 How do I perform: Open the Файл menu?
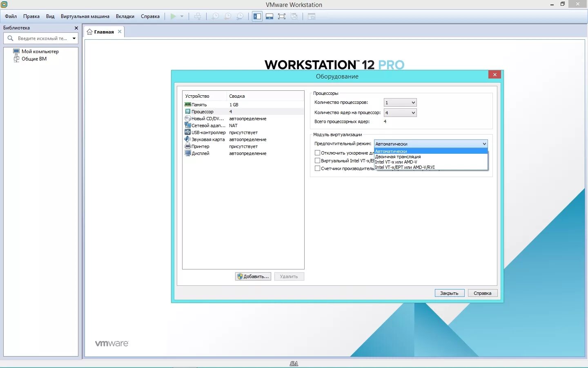[11, 16]
